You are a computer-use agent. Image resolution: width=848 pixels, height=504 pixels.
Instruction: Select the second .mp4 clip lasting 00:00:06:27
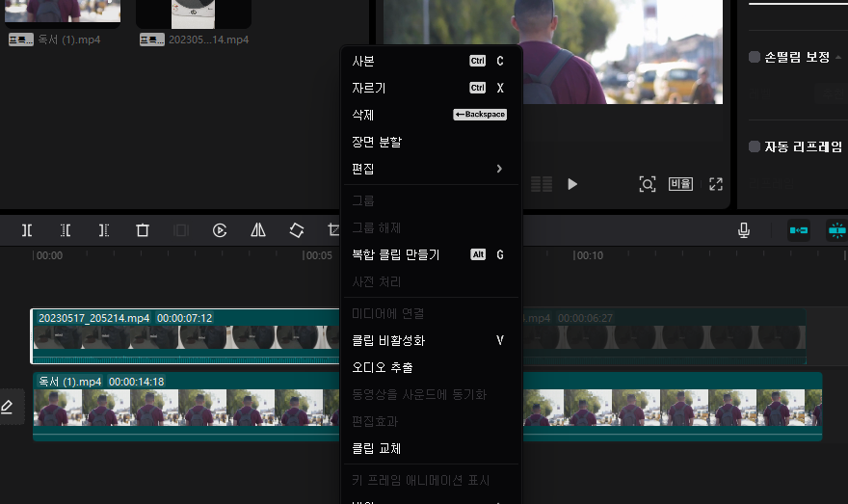pos(664,335)
